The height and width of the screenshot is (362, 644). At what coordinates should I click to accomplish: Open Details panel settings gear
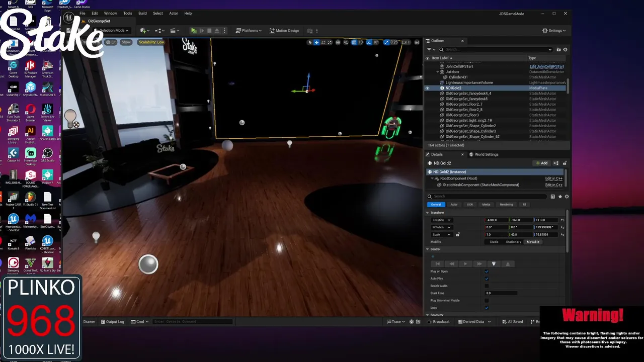pyautogui.click(x=567, y=197)
